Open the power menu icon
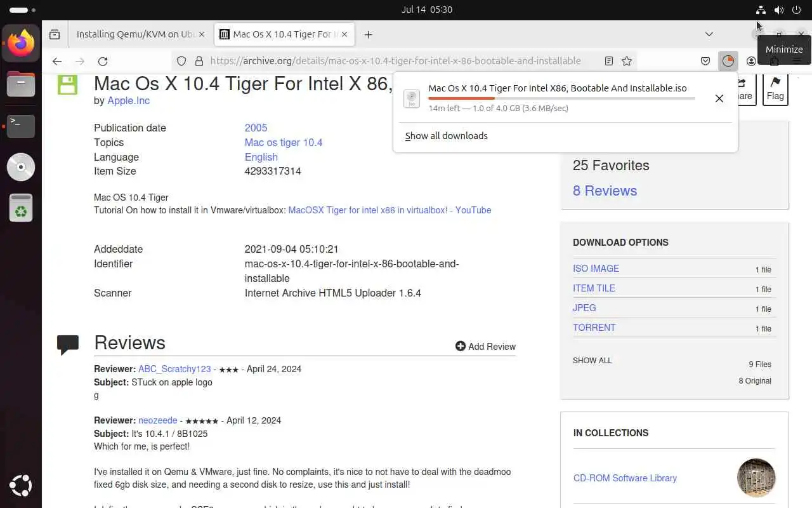This screenshot has height=508, width=812. [797, 10]
